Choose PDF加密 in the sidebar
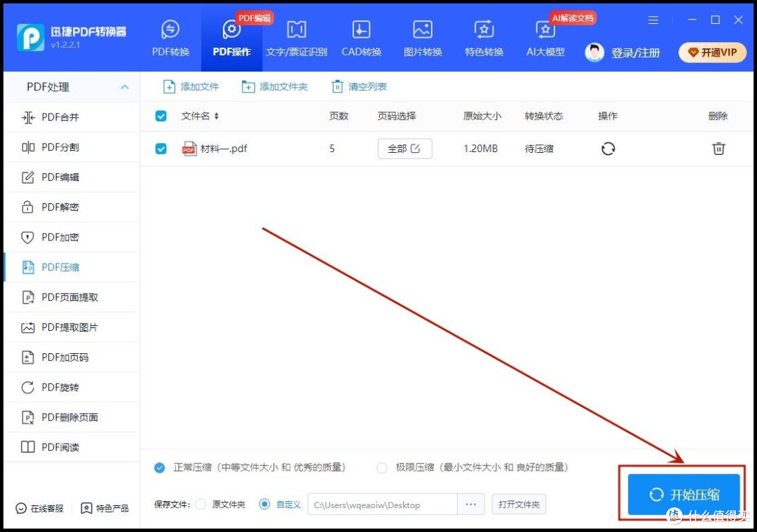 (71, 237)
